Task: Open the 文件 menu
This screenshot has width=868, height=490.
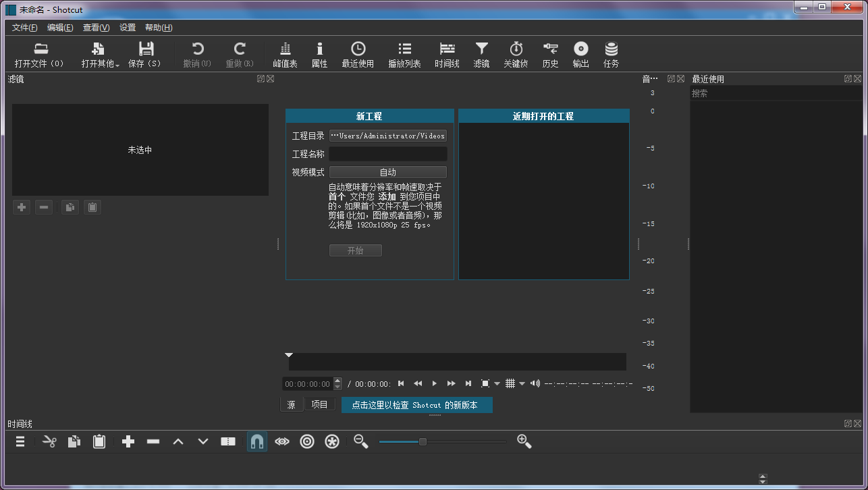Action: coord(24,28)
